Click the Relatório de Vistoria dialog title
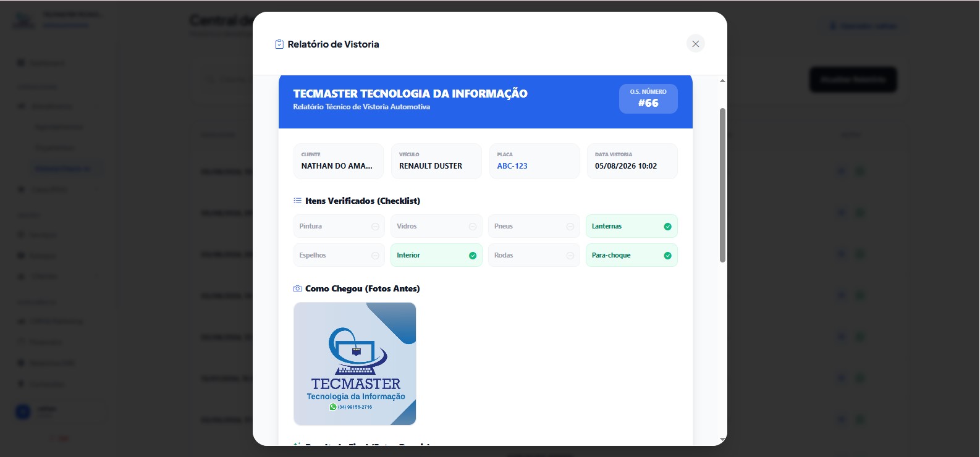The height and width of the screenshot is (457, 980). point(333,44)
